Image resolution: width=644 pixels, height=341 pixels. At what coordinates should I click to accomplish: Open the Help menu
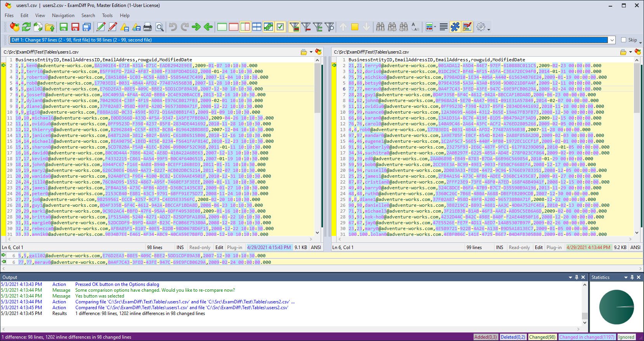pyautogui.click(x=125, y=16)
